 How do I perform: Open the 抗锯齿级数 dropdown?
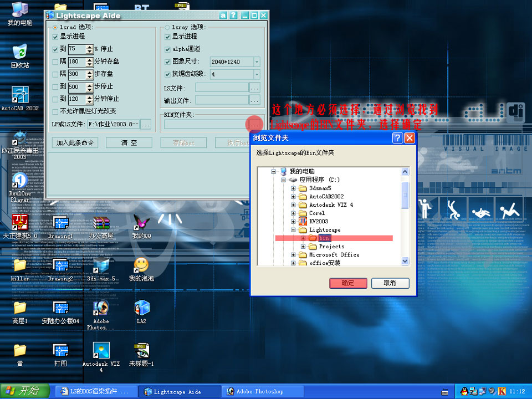tap(257, 74)
